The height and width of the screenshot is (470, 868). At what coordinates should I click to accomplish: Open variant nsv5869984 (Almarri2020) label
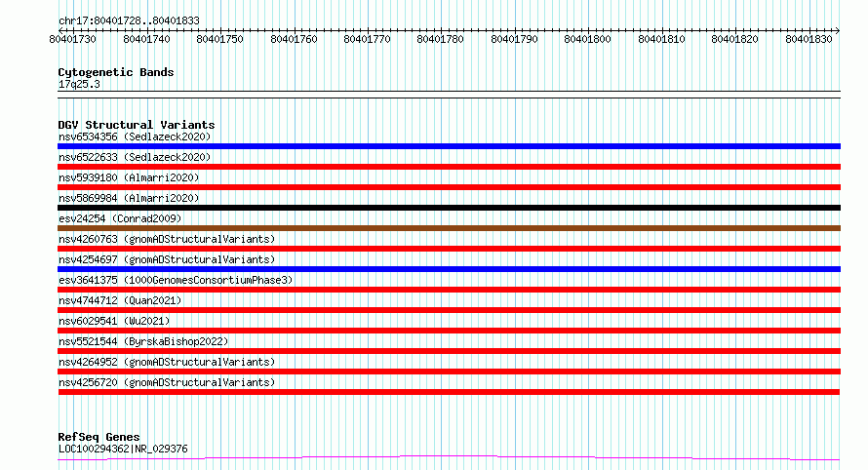click(x=129, y=198)
